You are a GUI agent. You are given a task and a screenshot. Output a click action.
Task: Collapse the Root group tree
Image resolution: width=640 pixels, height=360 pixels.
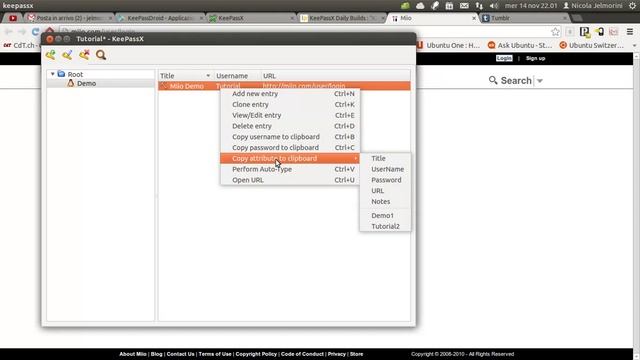(53, 74)
